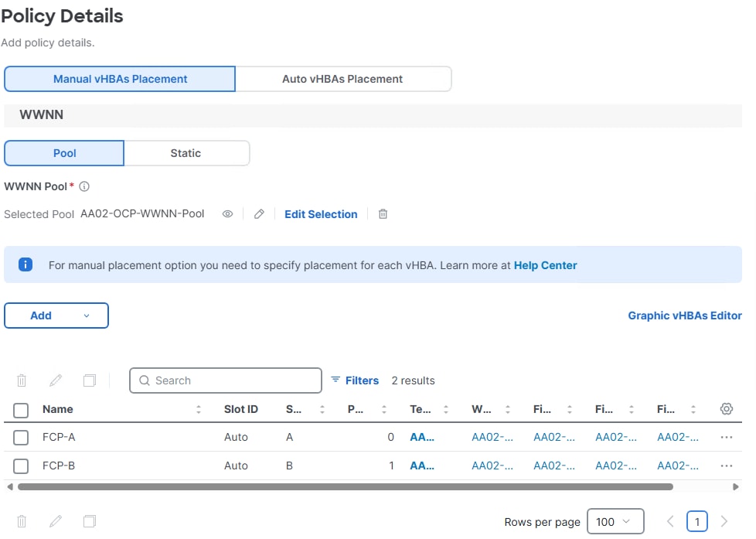756x539 pixels.
Task: Edit pencil icon below the vHBA table
Action: [56, 521]
